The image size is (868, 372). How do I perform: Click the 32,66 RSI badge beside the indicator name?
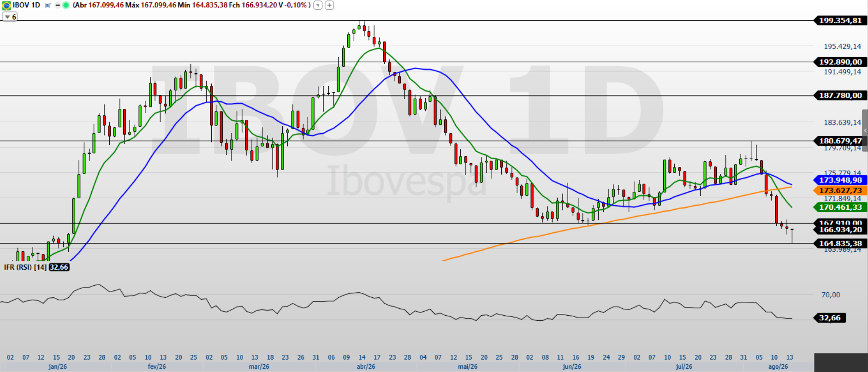(59, 267)
